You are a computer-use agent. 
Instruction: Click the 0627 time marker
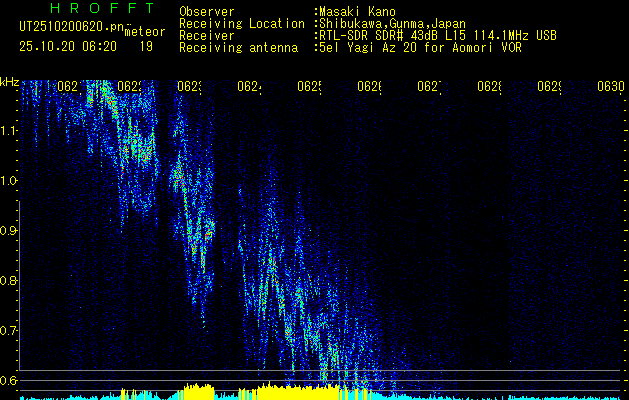tap(429, 86)
